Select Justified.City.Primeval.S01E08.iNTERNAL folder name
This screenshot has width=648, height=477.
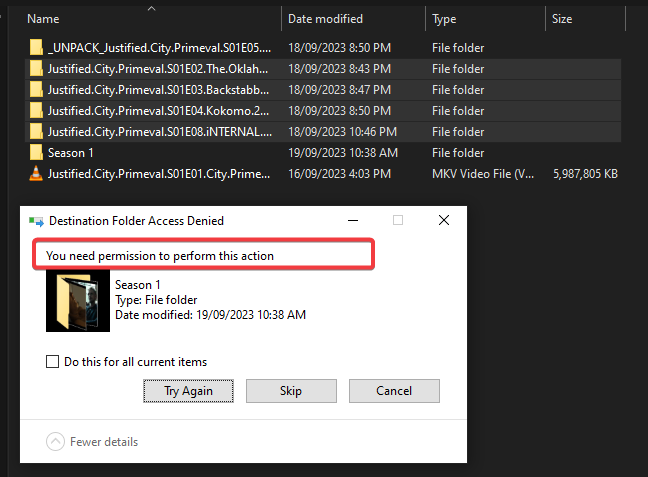coord(160,132)
